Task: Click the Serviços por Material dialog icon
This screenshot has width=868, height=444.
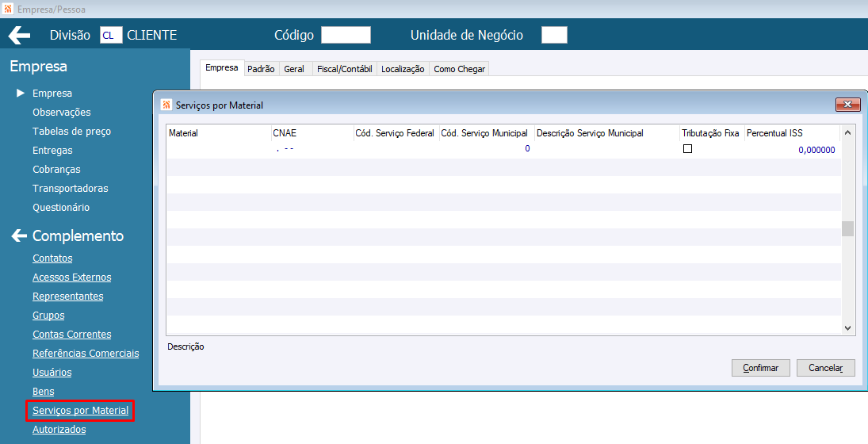Action: click(166, 105)
